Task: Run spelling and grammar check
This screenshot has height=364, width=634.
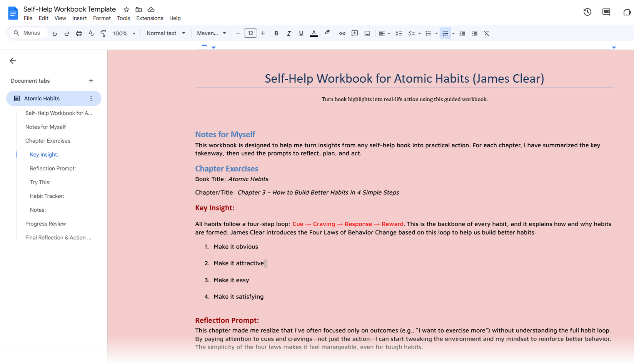Action: click(x=91, y=33)
